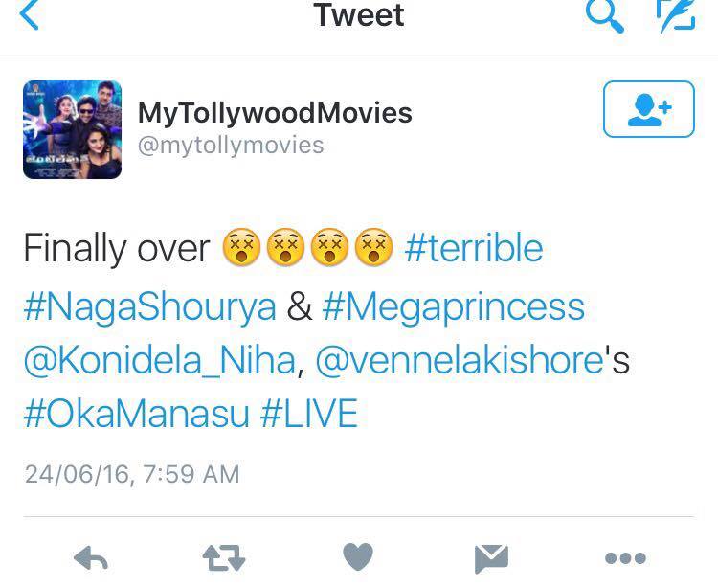718x588 pixels.
Task: Open the @mytollymovies handle
Action: coord(231,146)
